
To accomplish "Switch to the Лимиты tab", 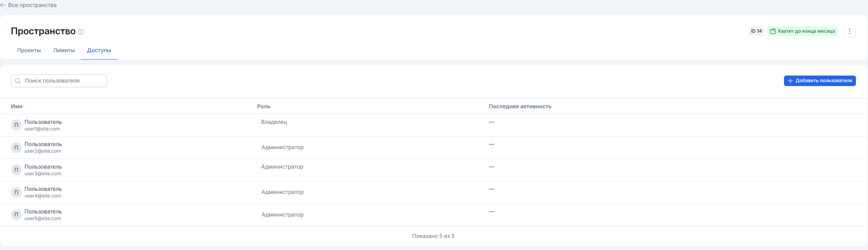I will tap(64, 50).
